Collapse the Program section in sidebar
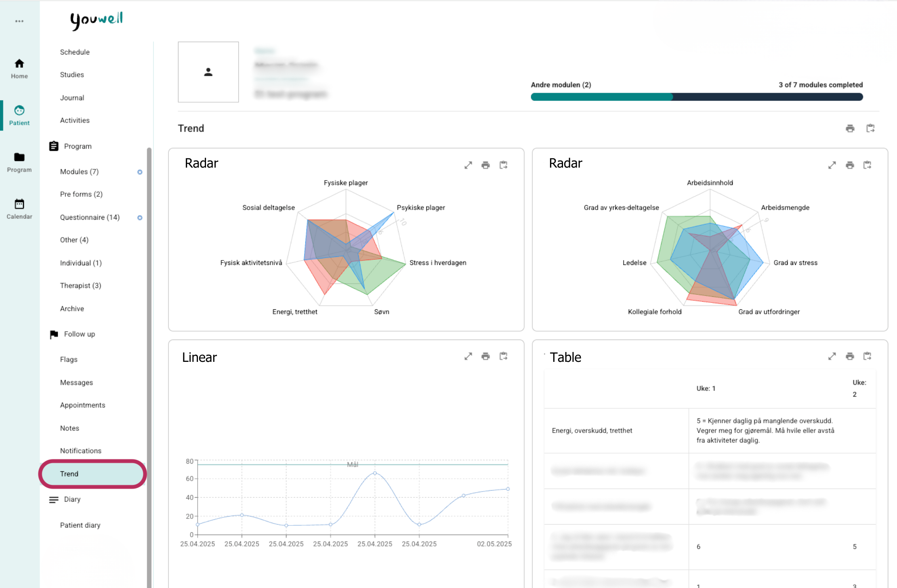This screenshot has height=588, width=897. [x=78, y=146]
